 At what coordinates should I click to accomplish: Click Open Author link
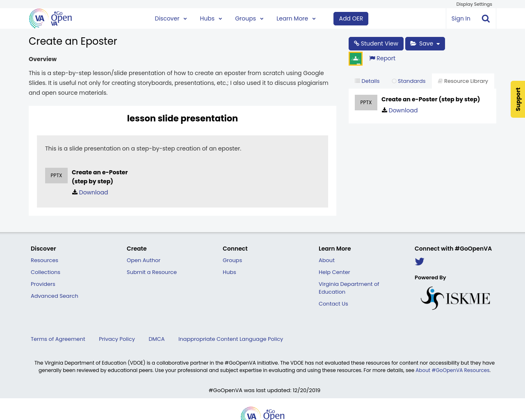tap(144, 260)
